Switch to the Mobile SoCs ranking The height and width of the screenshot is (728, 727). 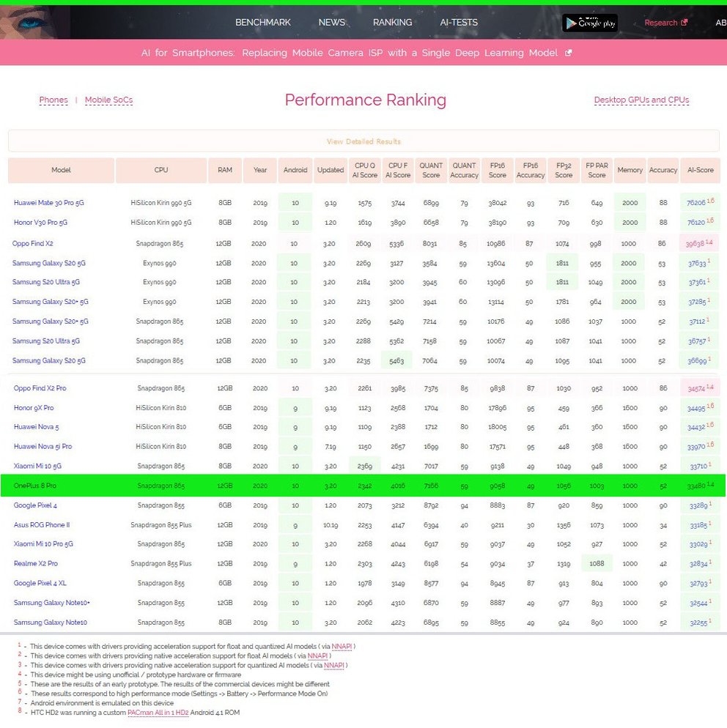point(108,100)
